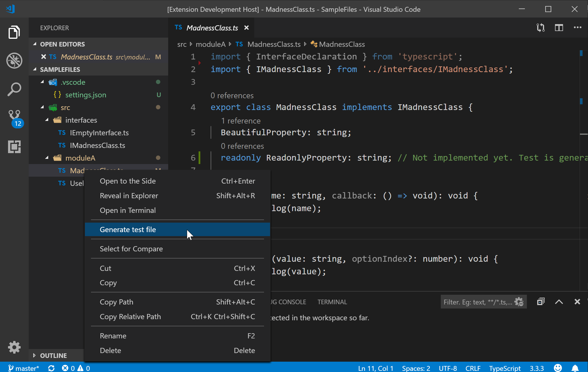Viewport: 588px width, 372px height.
Task: Open the Search view icon
Action: click(14, 89)
